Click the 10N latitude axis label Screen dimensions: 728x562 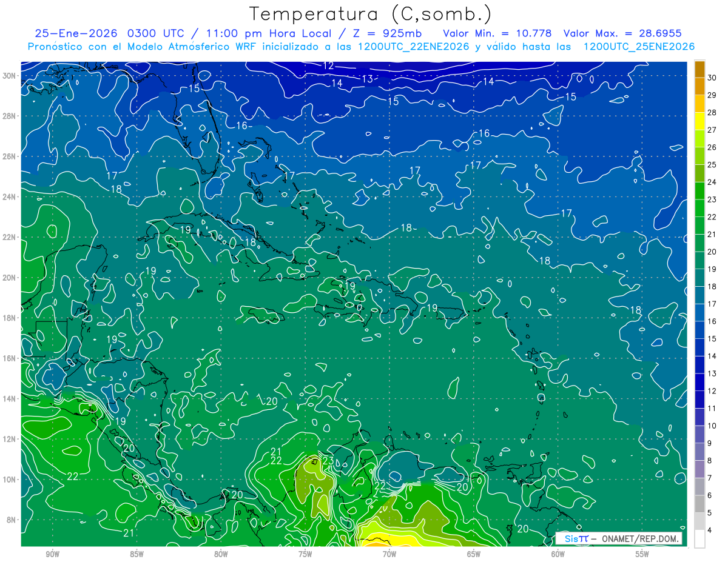(10, 480)
